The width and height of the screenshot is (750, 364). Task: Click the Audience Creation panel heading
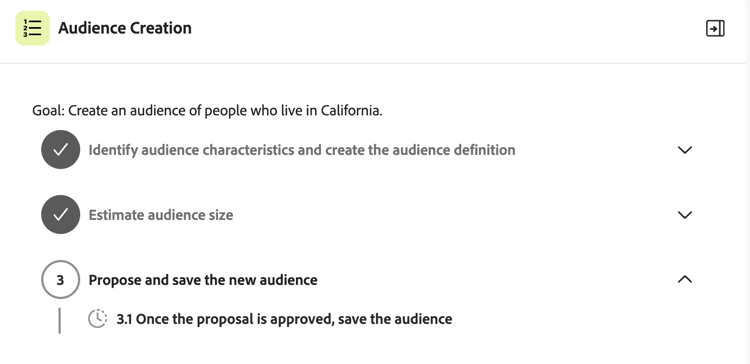[x=125, y=28]
